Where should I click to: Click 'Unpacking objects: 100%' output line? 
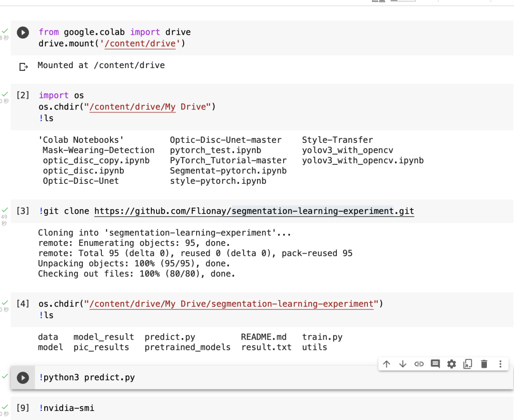[134, 264]
